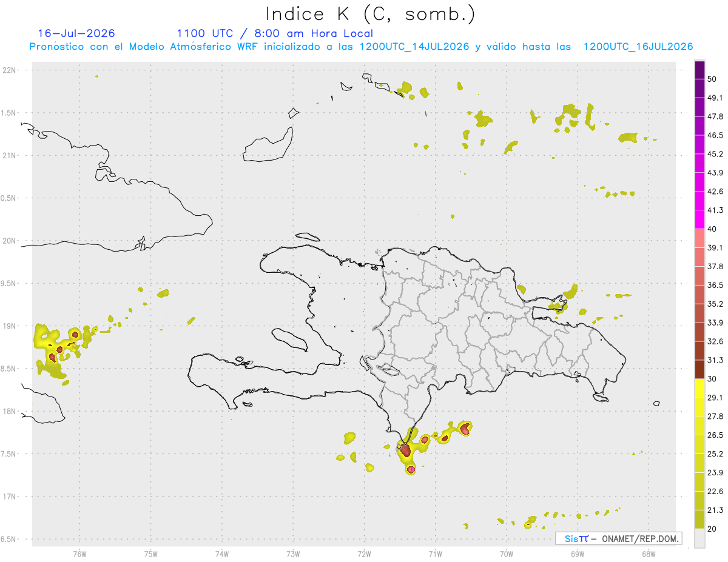Click the '46.5' value on the color scale
Screen dimensions: 728x562
click(715, 135)
